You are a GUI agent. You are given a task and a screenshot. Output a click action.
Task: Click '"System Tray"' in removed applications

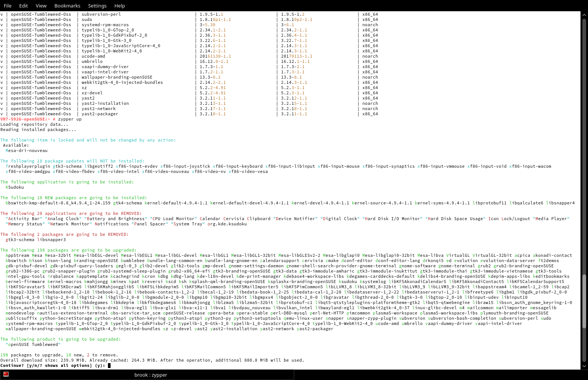(x=188, y=224)
